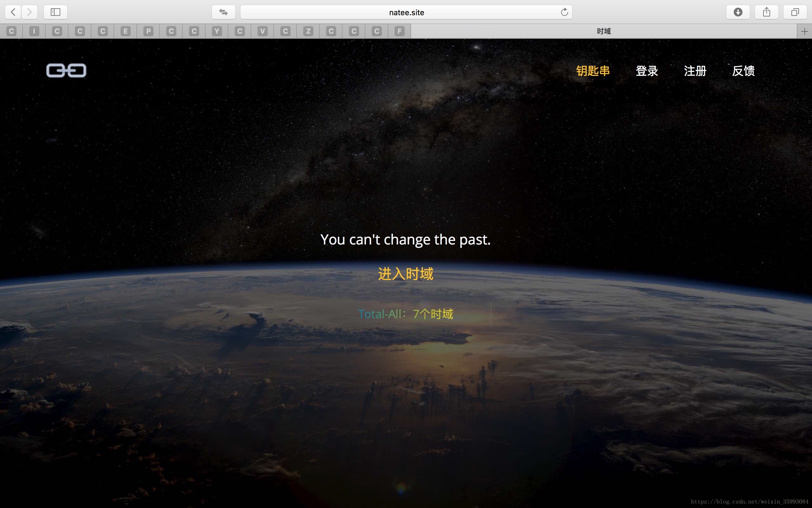812x508 pixels.
Task: Go back with the Safari back arrow
Action: click(x=13, y=12)
